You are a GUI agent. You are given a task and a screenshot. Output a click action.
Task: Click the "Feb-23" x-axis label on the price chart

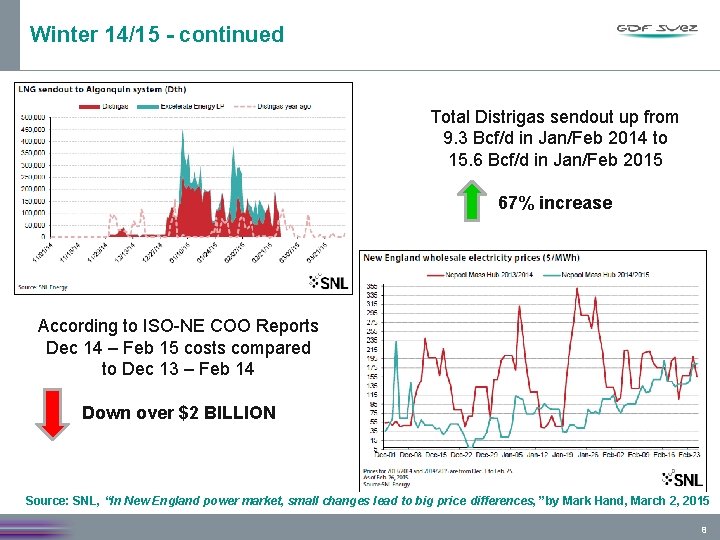point(689,455)
